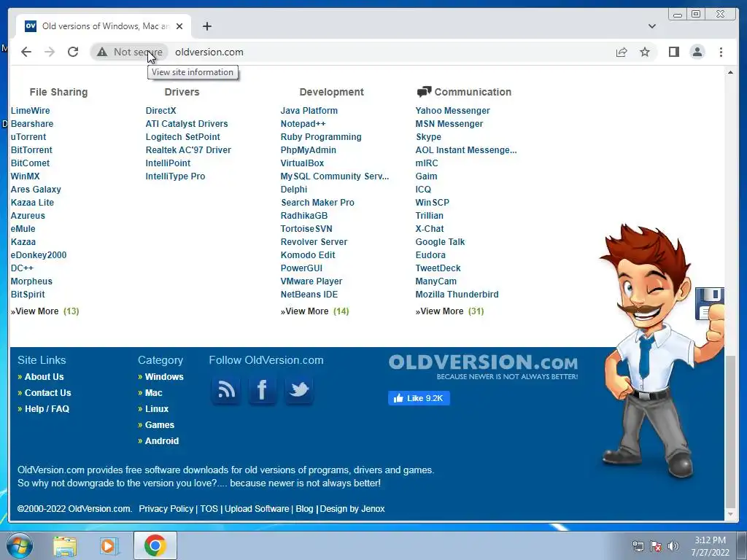This screenshot has width=747, height=560.
Task: Bookmark this page with the star icon
Action: point(645,52)
